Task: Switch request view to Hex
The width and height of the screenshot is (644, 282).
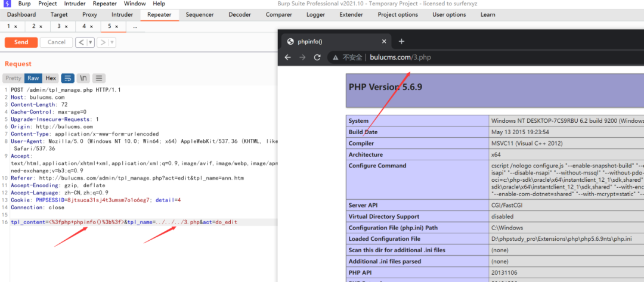Action: 51,78
